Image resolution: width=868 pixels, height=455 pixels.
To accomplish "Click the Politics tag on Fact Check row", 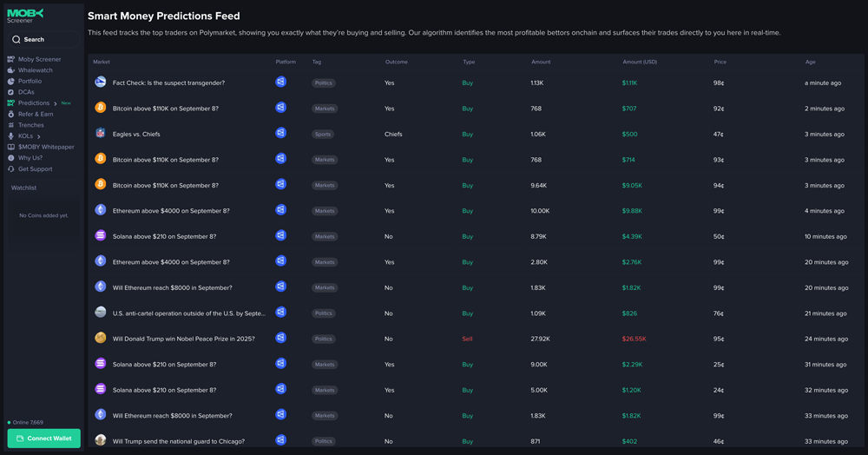I will [x=324, y=83].
